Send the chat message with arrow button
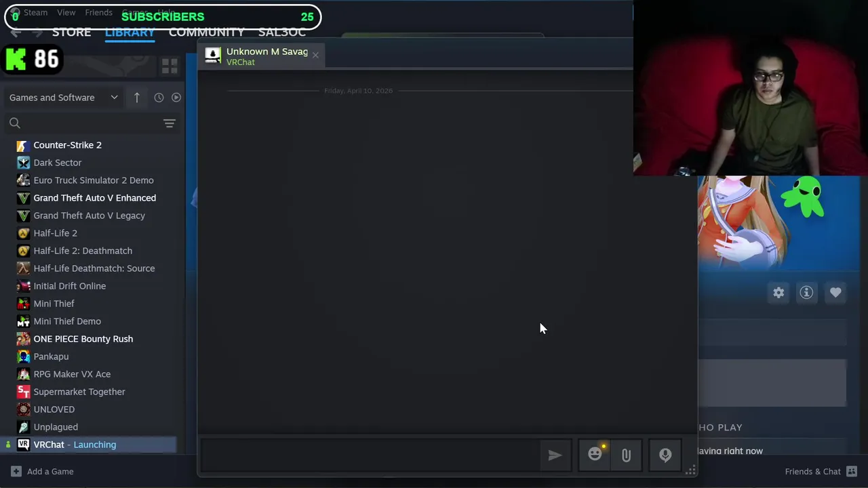Image resolution: width=868 pixels, height=488 pixels. coord(555,455)
